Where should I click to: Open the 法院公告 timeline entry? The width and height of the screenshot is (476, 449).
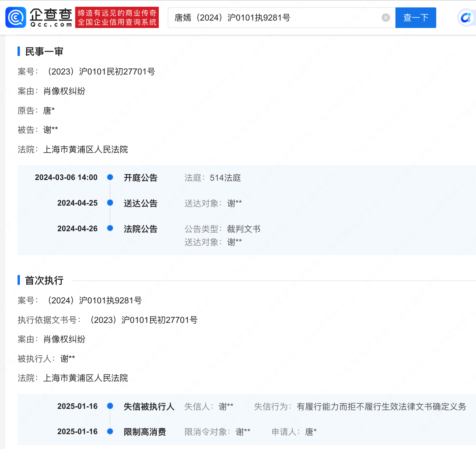[x=141, y=229]
